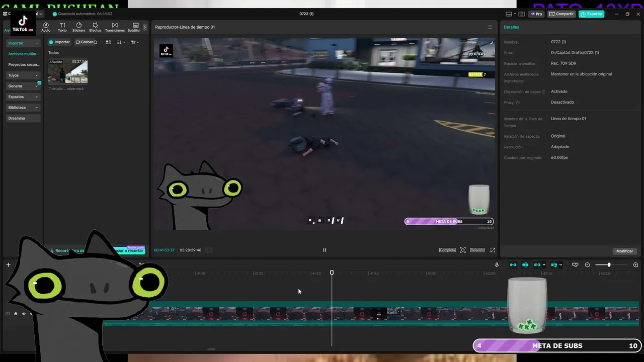Click the Compartir button
This screenshot has height=362, width=644.
tap(561, 14)
